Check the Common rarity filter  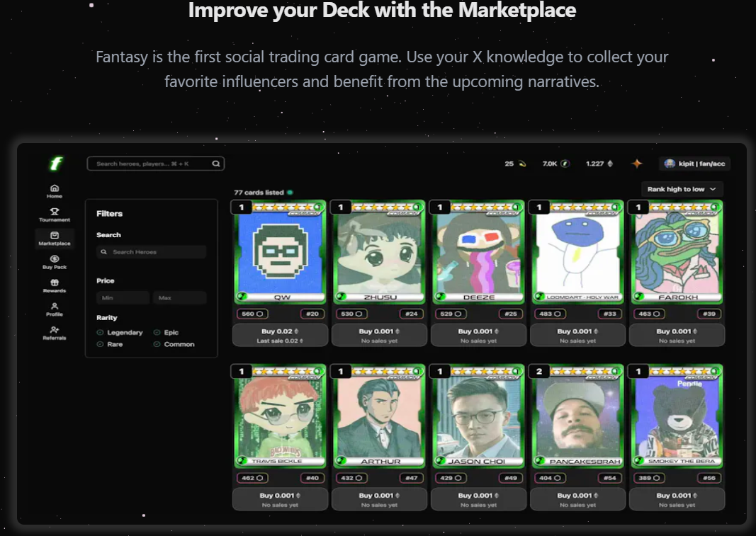pyautogui.click(x=157, y=345)
